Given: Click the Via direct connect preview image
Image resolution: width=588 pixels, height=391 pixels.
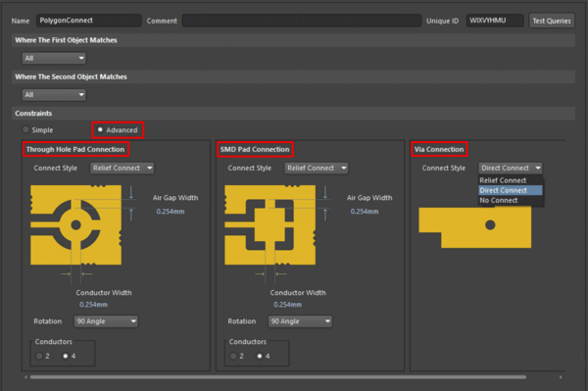Looking at the screenshot, I should coord(475,227).
